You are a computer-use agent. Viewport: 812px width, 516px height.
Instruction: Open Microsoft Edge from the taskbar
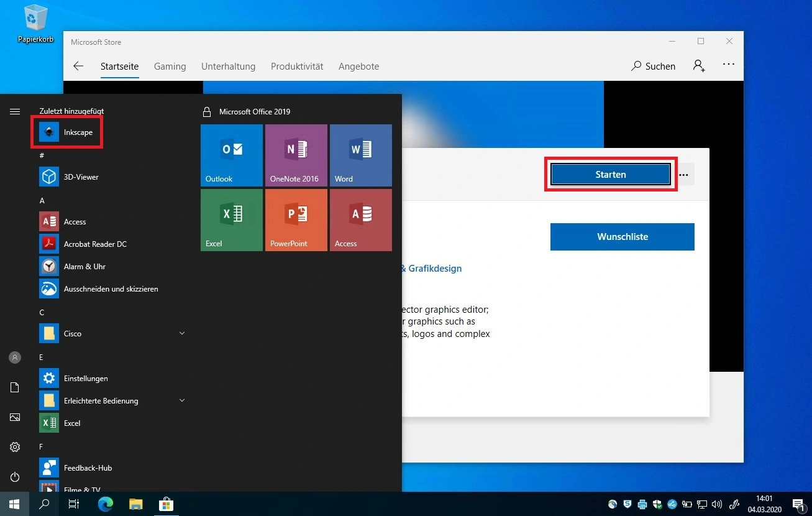pos(106,504)
